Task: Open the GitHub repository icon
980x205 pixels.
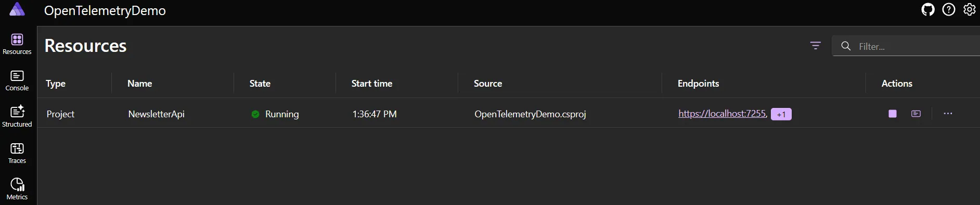Action: click(x=928, y=9)
